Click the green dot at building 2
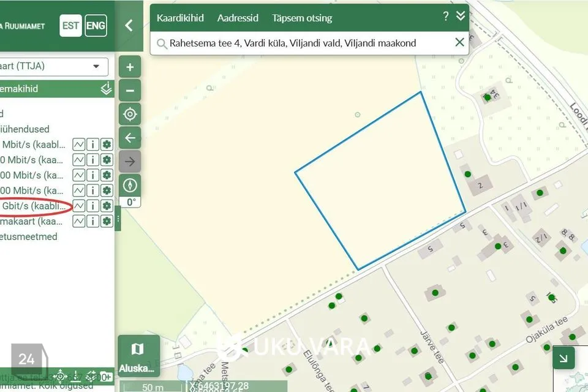588x392 pixels. [467, 174]
